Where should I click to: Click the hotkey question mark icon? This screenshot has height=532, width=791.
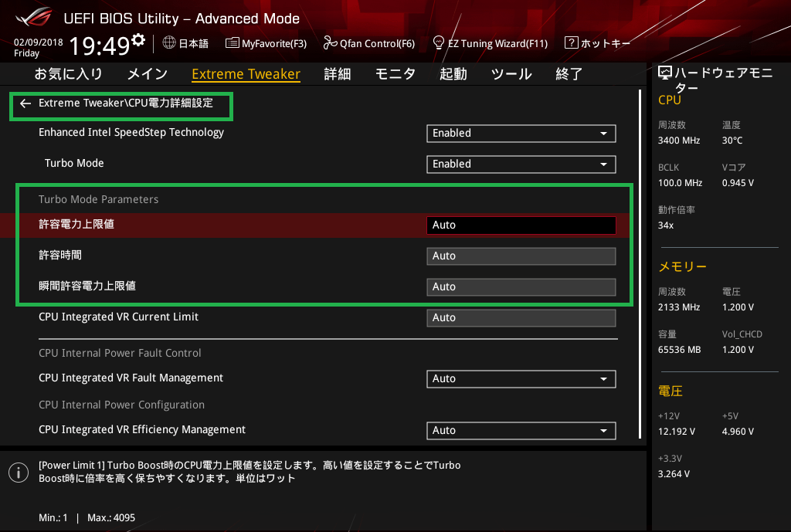(571, 42)
